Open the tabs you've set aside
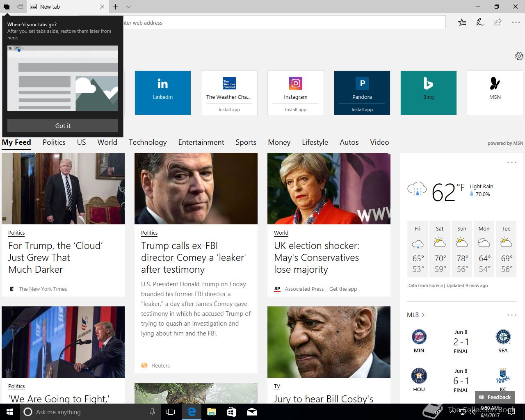Screen dimensions: 525x420 click(x=7, y=7)
